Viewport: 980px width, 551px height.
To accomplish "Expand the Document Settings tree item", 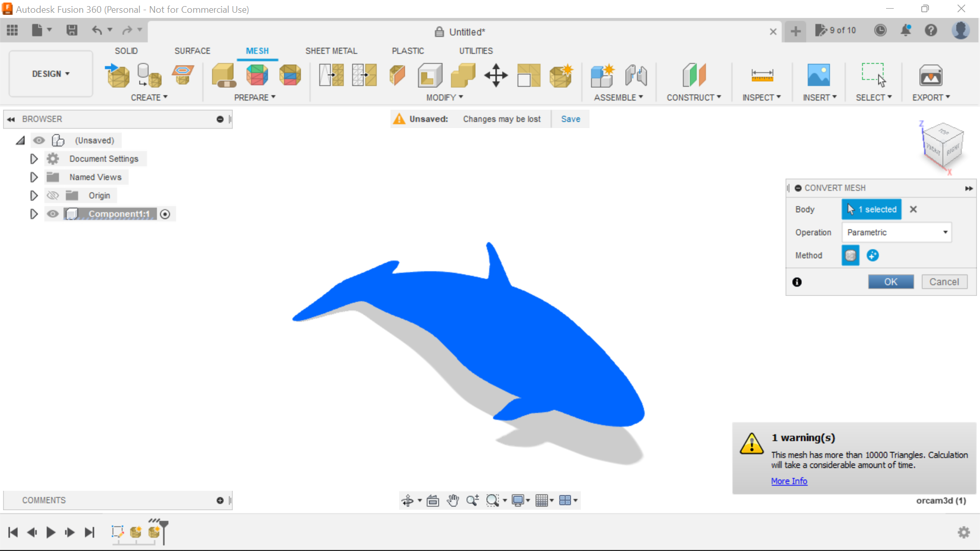I will 34,159.
